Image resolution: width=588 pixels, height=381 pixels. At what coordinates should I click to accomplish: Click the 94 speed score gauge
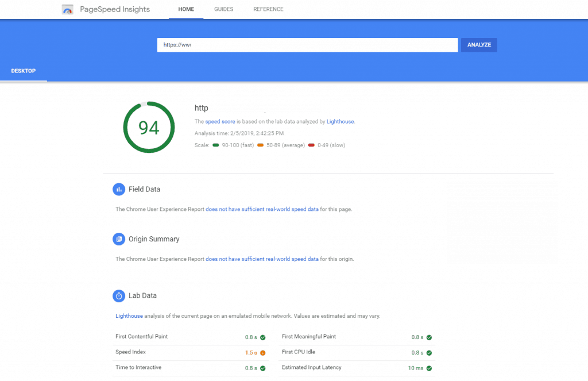click(x=149, y=127)
